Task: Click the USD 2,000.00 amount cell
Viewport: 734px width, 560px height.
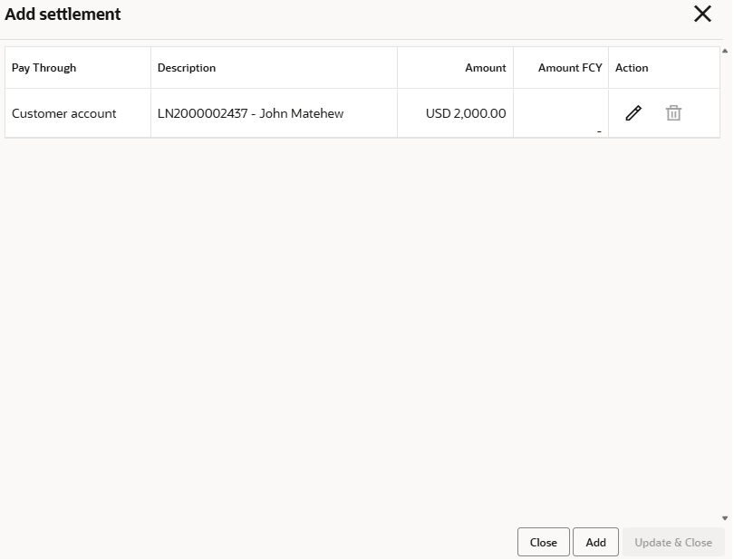Action: 456,114
